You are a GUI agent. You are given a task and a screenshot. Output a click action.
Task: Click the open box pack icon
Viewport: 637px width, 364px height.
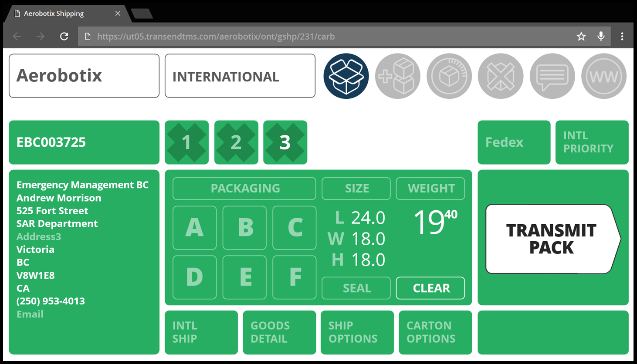pos(346,76)
